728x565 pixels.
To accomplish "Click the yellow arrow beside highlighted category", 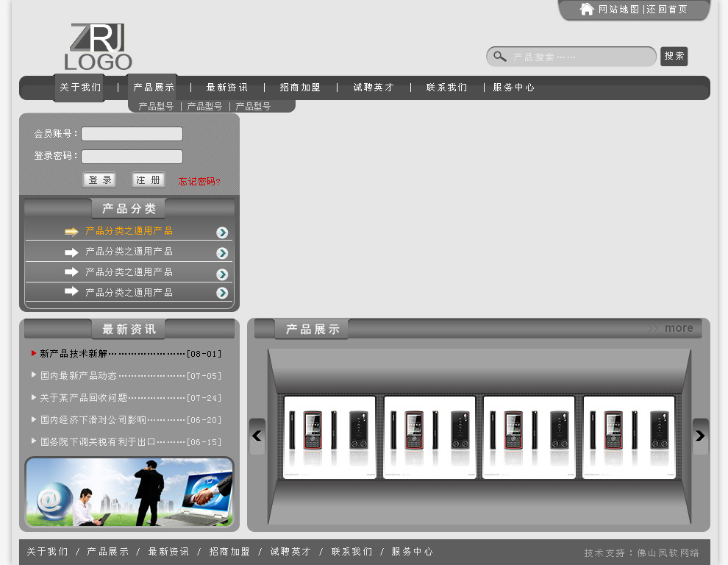I will point(71,232).
